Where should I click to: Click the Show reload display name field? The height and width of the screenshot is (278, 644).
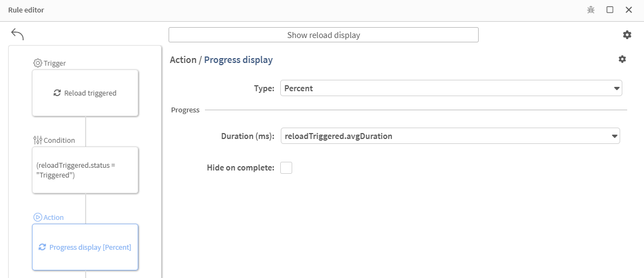click(323, 35)
